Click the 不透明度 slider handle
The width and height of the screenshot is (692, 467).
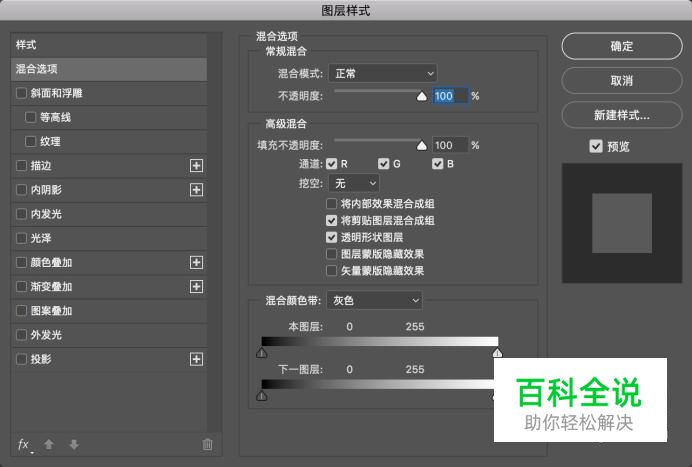point(421,96)
